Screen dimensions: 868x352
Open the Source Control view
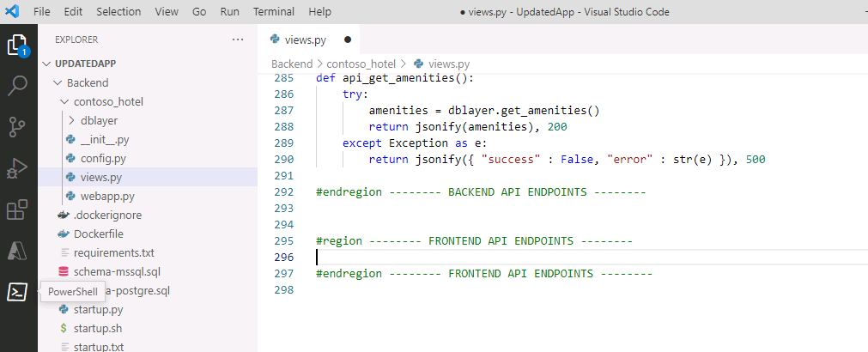[18, 126]
